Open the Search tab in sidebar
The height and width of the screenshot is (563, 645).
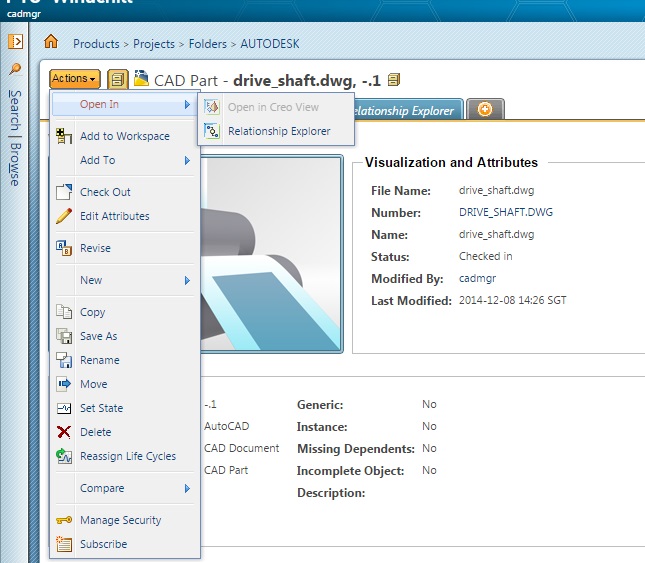coord(15,110)
